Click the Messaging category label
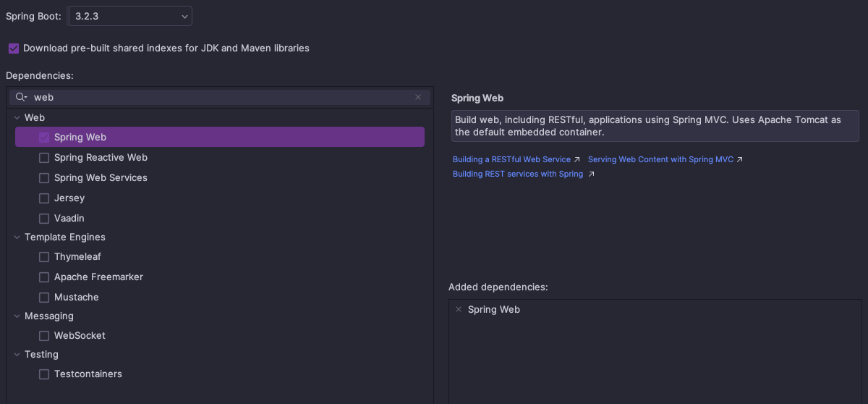The height and width of the screenshot is (404, 868). (x=49, y=316)
